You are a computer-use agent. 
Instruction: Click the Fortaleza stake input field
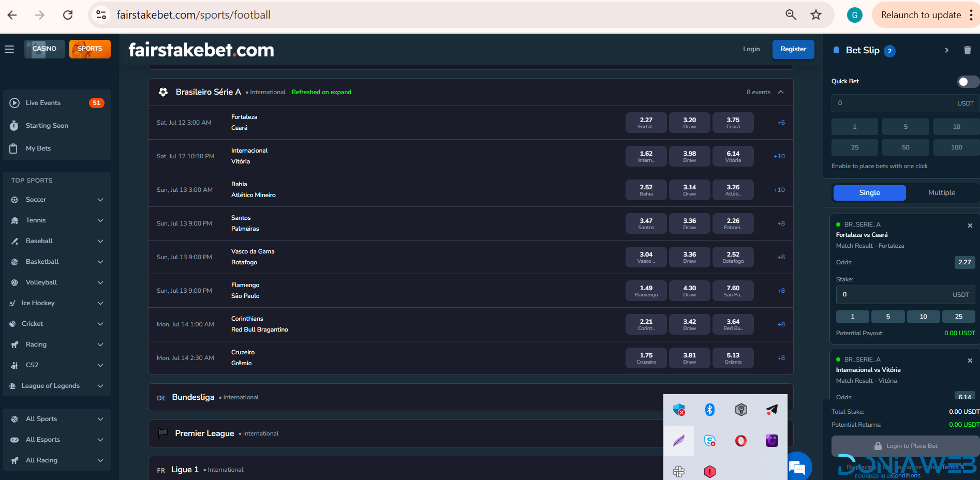point(905,295)
